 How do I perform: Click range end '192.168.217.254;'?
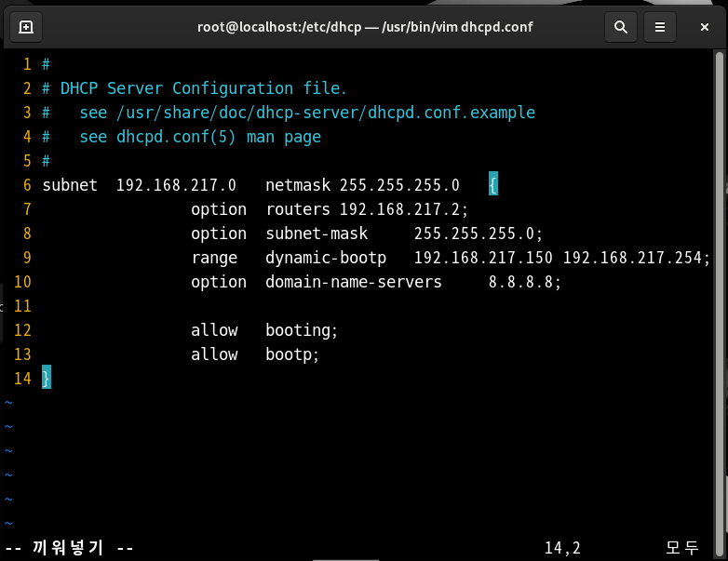coord(637,258)
